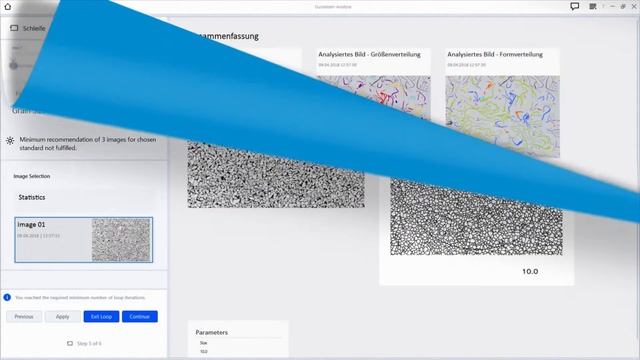Click the blue info icon
Viewport: 640px width, 360px height.
click(x=7, y=297)
